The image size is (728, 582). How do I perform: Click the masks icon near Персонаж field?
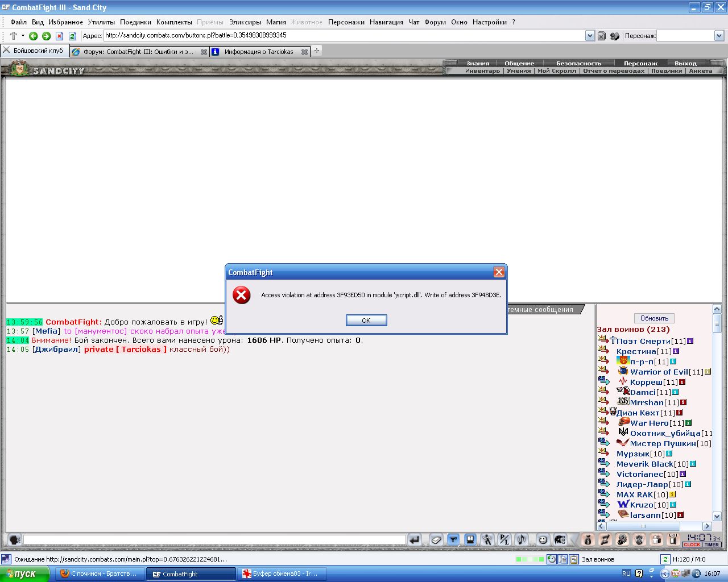pyautogui.click(x=614, y=36)
